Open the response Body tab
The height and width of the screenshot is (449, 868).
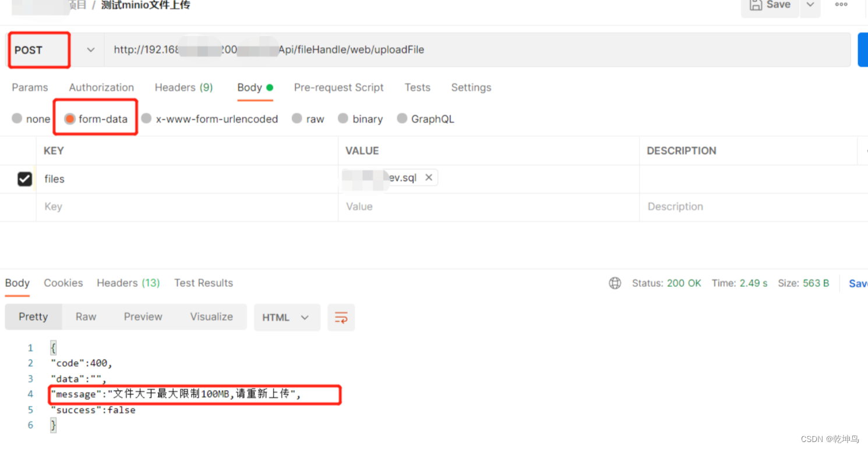[x=17, y=283]
